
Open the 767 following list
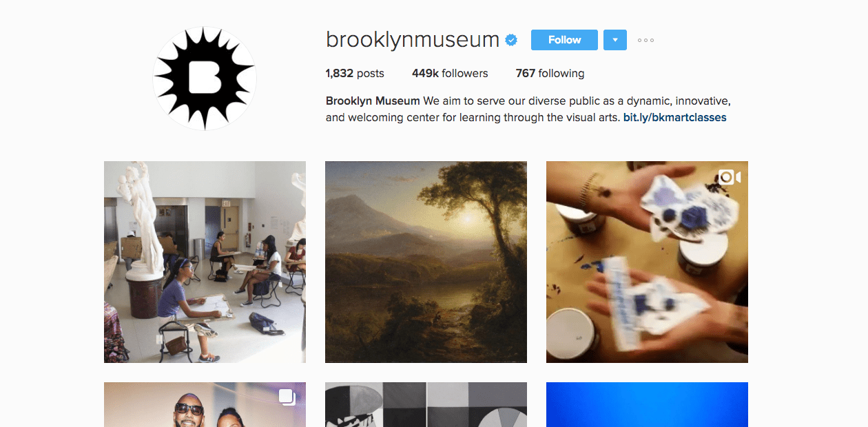(550, 74)
